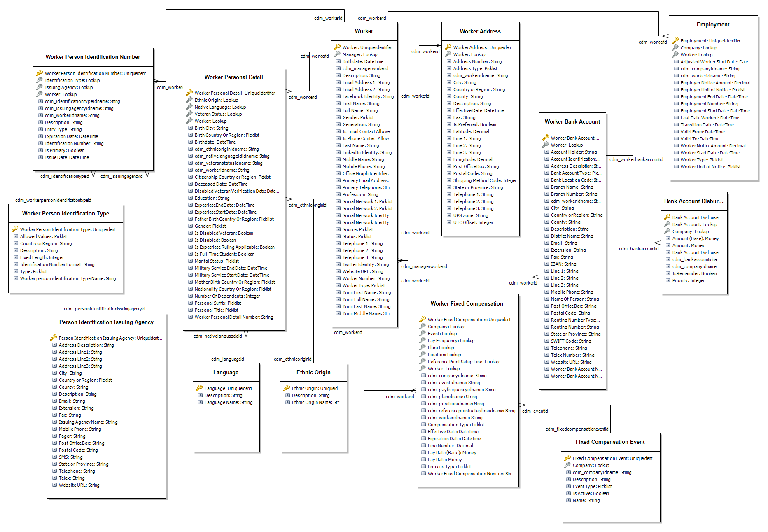This screenshot has height=532, width=768.
Task: Select the Twitter Identity: String attribute
Action: click(365, 264)
